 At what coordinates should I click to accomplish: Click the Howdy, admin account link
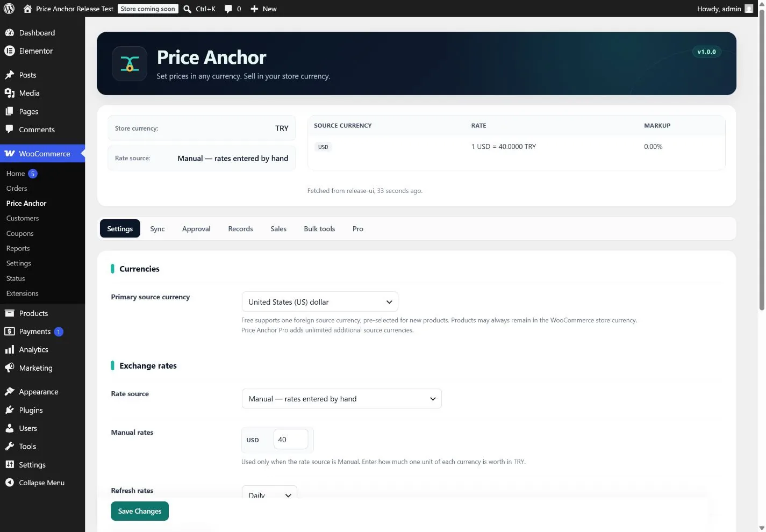[719, 9]
